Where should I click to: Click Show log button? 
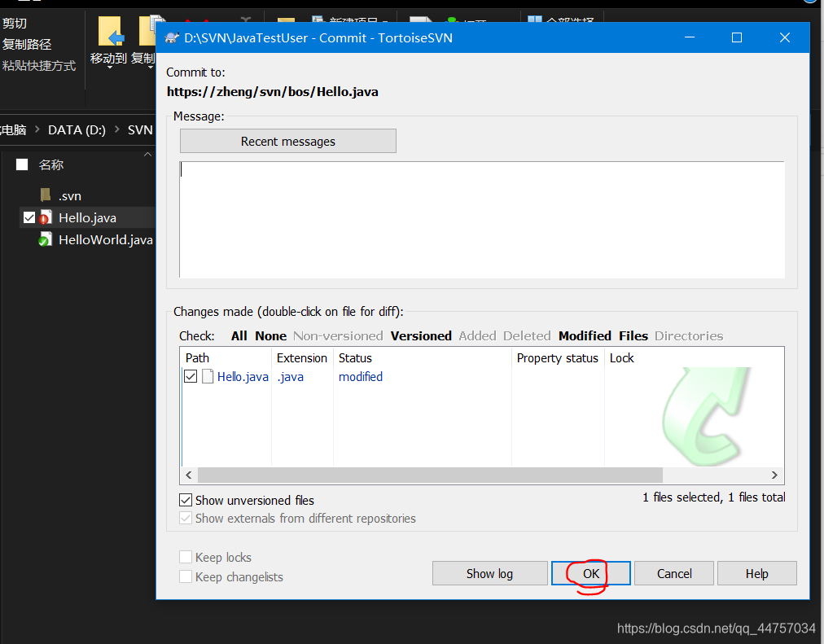click(x=490, y=574)
